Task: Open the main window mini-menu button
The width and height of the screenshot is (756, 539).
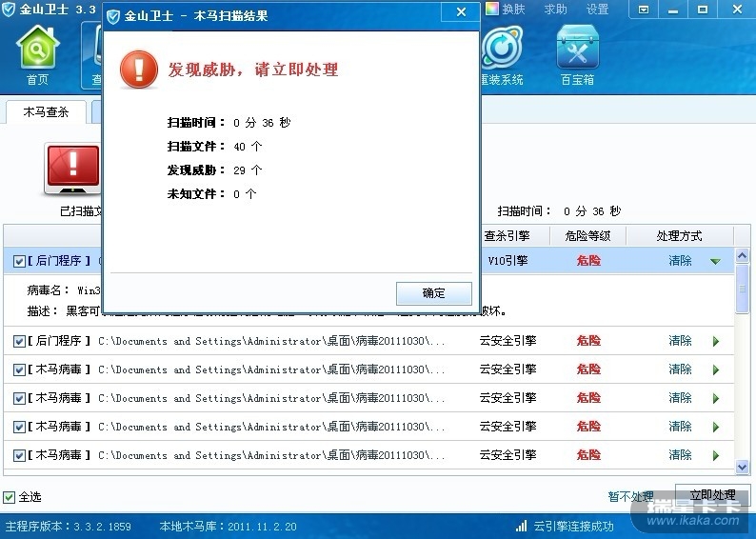Action: tap(644, 10)
